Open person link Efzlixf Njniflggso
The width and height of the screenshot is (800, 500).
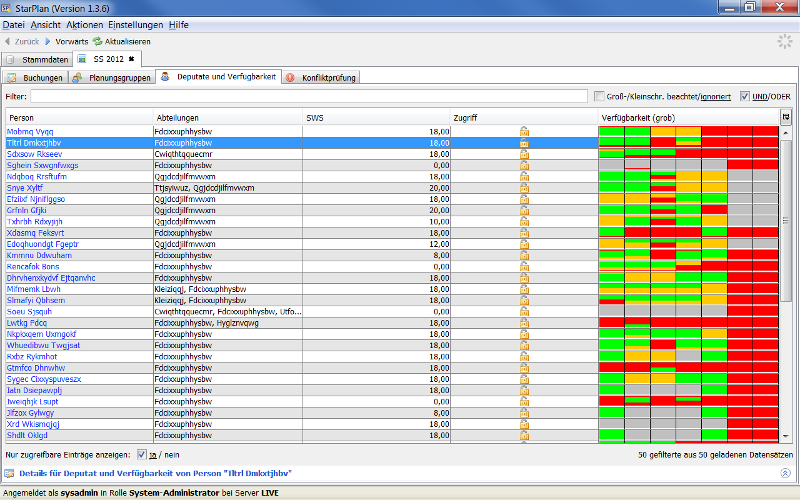pos(36,199)
